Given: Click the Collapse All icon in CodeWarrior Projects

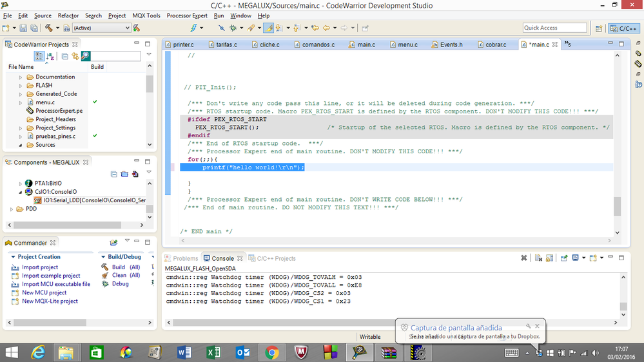Looking at the screenshot, I should (x=65, y=56).
